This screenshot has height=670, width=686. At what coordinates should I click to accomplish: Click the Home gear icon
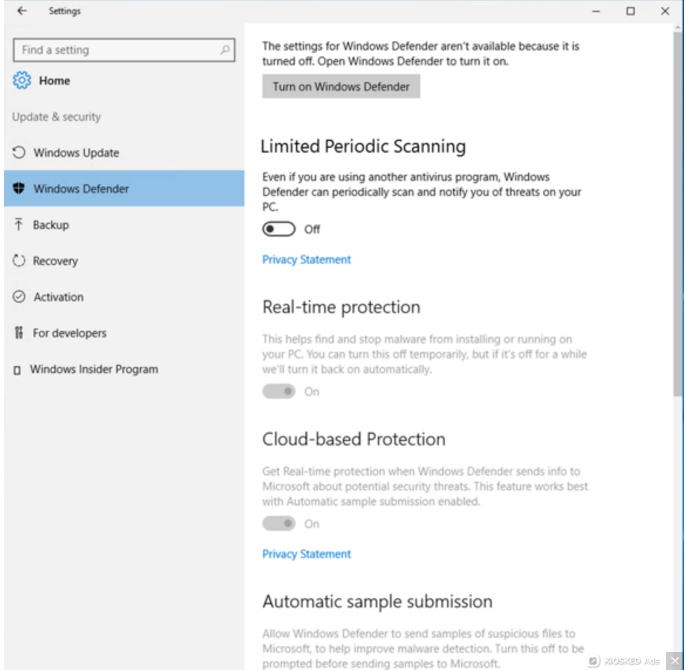pos(22,81)
